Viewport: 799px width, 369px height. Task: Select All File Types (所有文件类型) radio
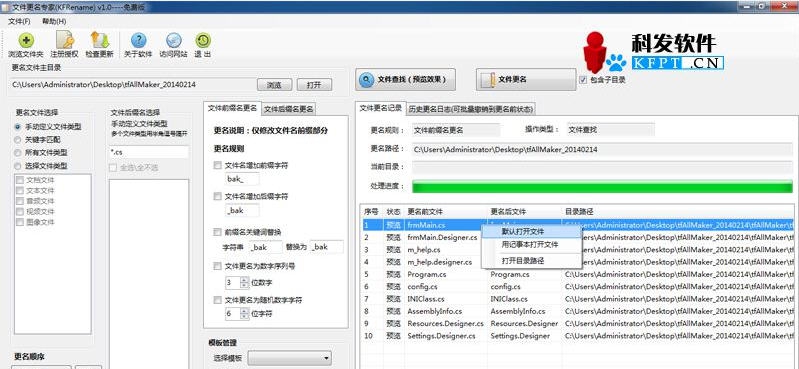coord(18,152)
